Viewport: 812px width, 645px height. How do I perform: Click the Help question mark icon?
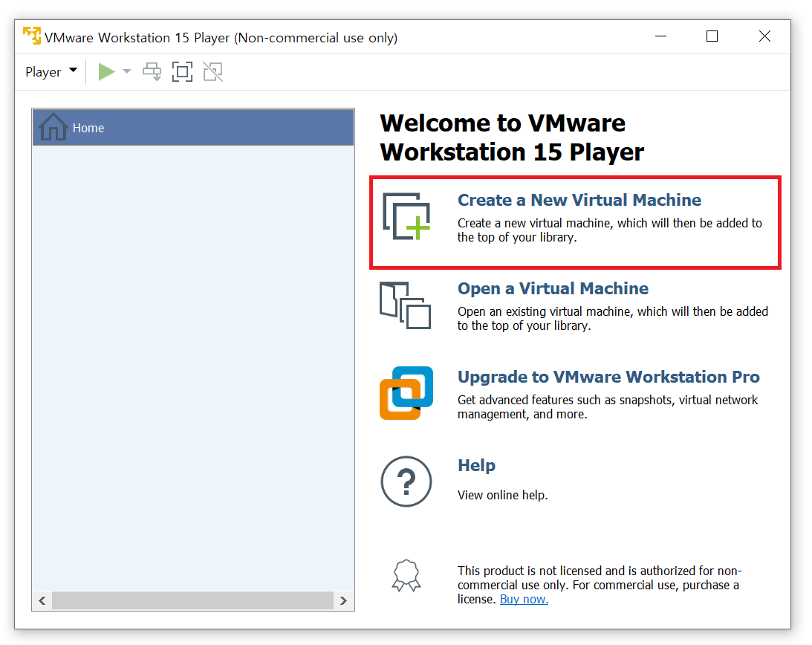(x=406, y=482)
